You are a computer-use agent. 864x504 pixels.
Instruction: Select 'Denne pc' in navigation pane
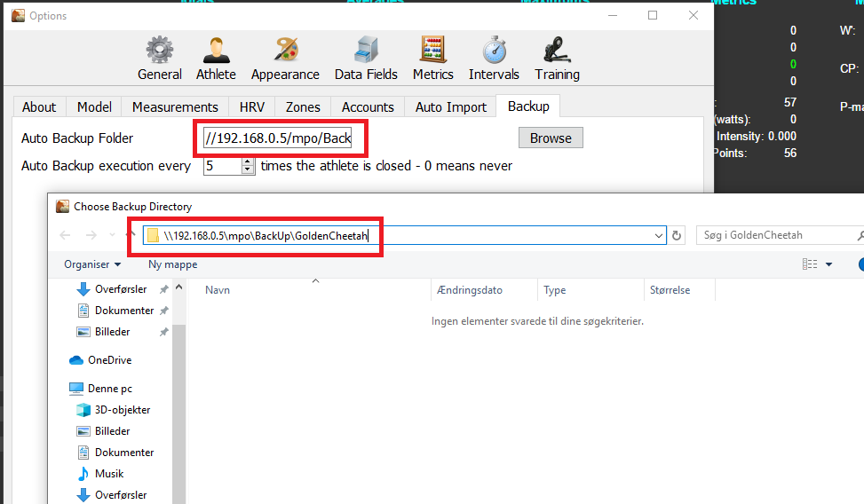point(109,389)
